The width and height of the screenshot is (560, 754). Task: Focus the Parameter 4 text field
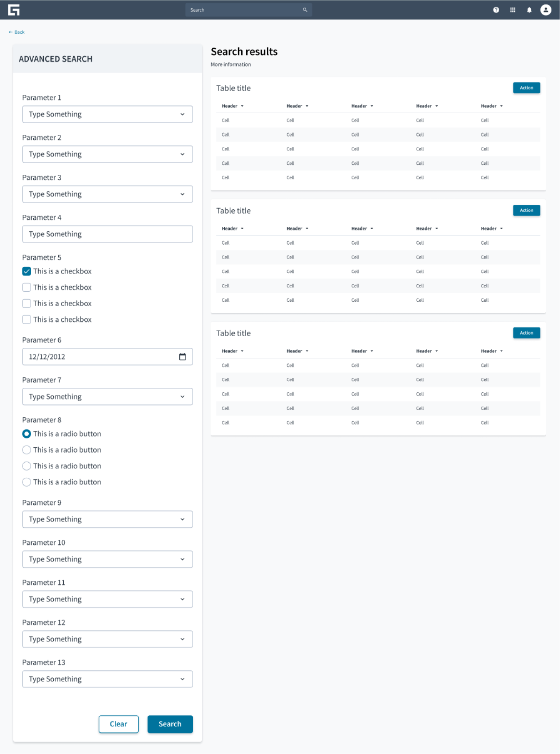pyautogui.click(x=107, y=234)
